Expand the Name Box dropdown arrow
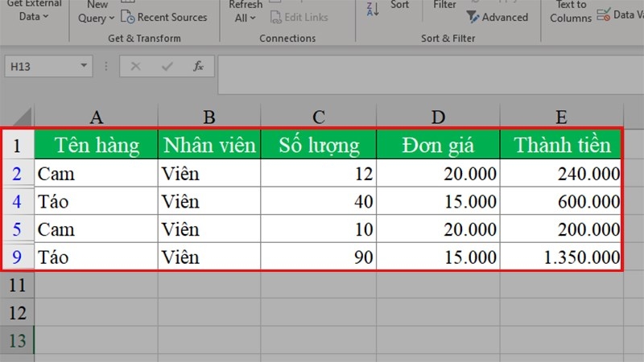 coord(84,66)
